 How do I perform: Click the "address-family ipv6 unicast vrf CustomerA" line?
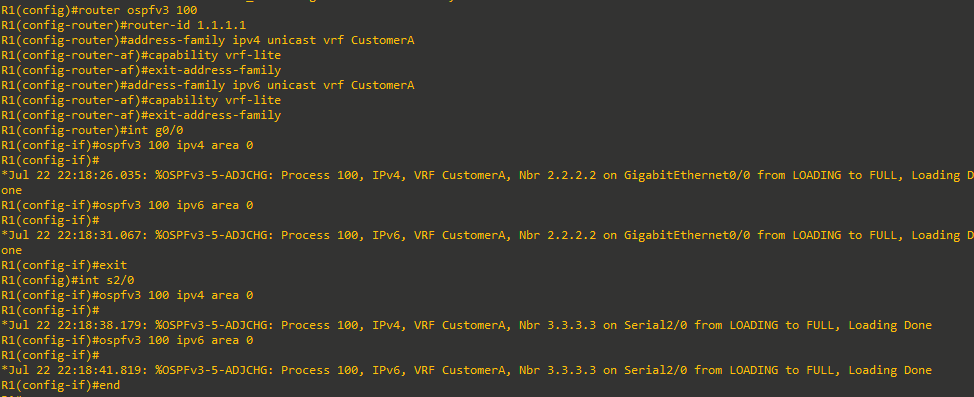point(207,85)
